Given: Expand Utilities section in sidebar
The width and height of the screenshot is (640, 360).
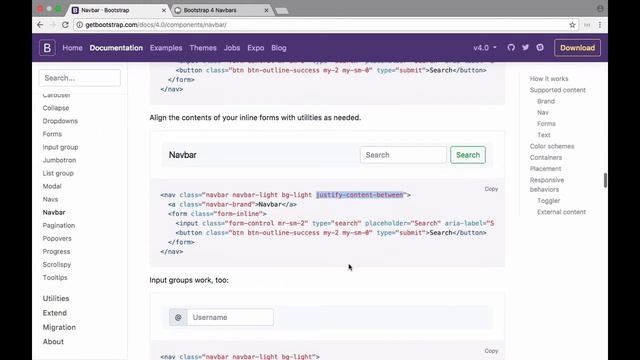Looking at the screenshot, I should pos(56,299).
